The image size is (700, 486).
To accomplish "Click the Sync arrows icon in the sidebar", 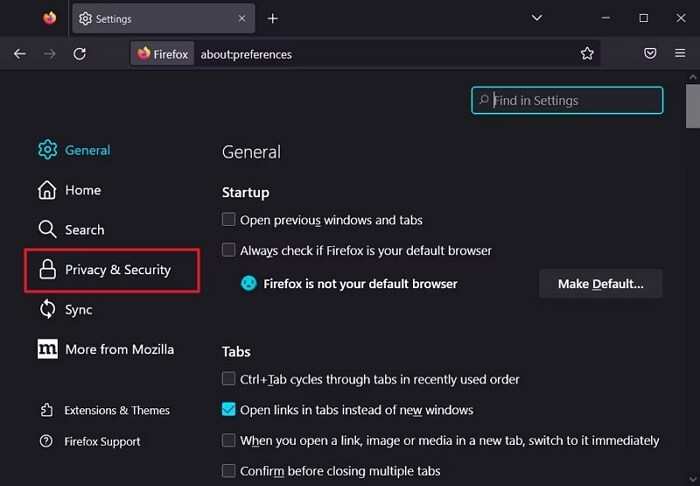I will (x=47, y=309).
